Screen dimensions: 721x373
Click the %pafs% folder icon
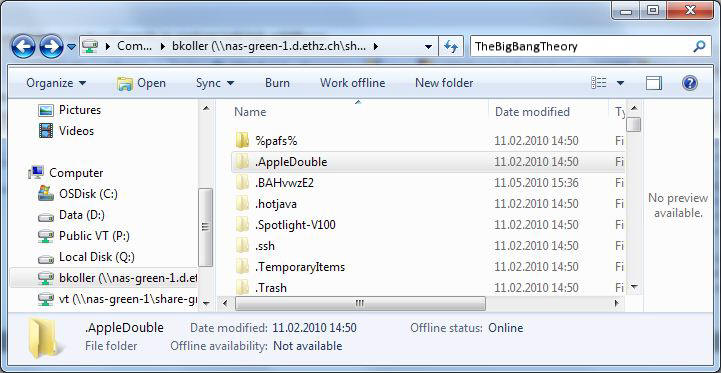tap(242, 140)
